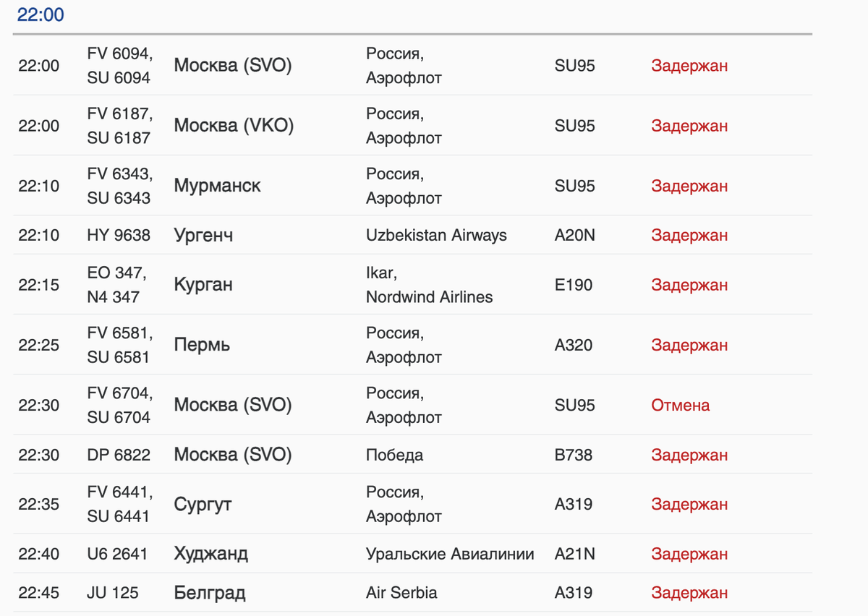Open flight number JU 125
868x616 pixels.
[113, 593]
